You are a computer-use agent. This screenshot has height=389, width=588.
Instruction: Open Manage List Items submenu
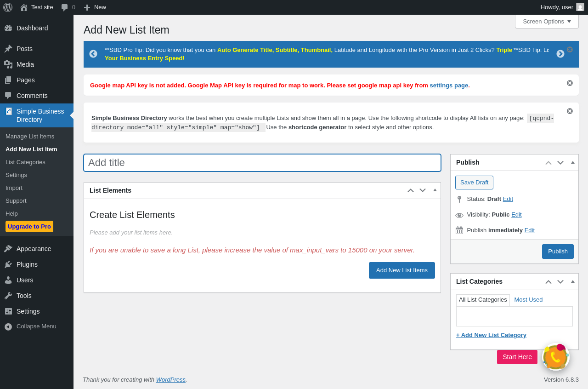click(30, 136)
